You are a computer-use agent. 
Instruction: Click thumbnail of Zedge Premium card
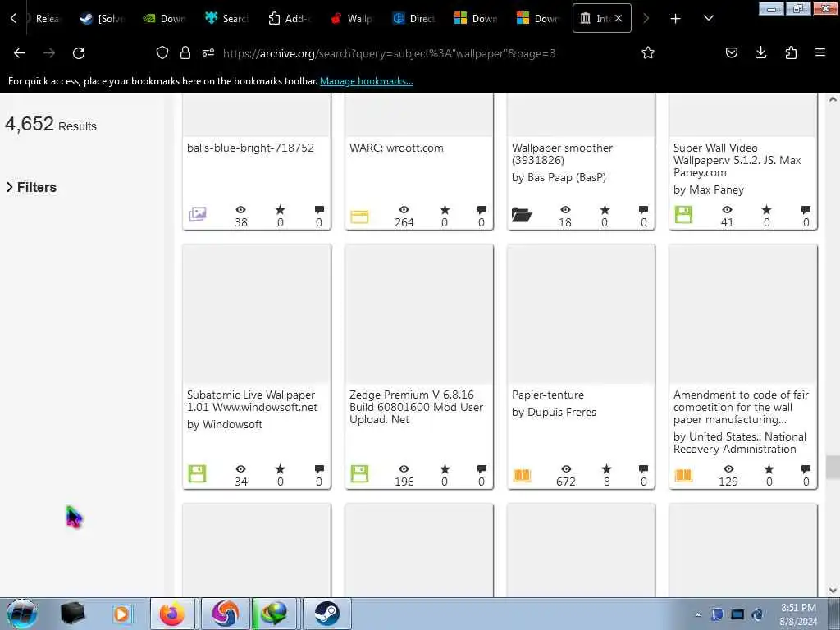[419, 314]
